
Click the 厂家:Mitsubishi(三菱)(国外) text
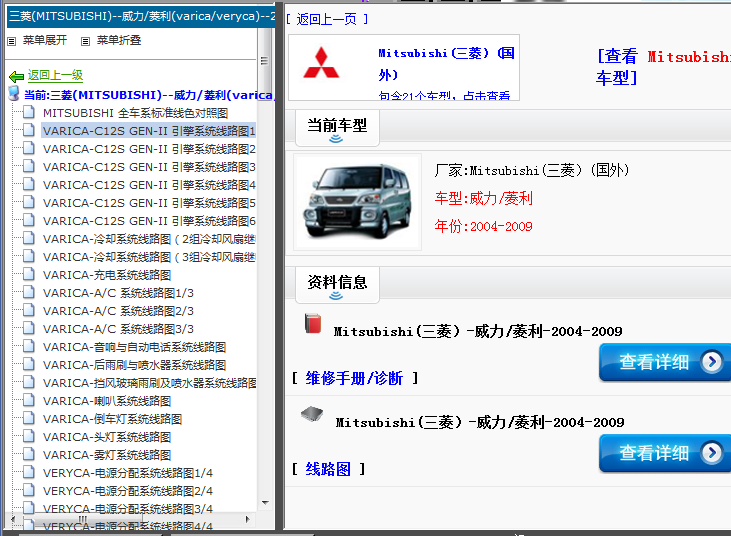coord(531,171)
